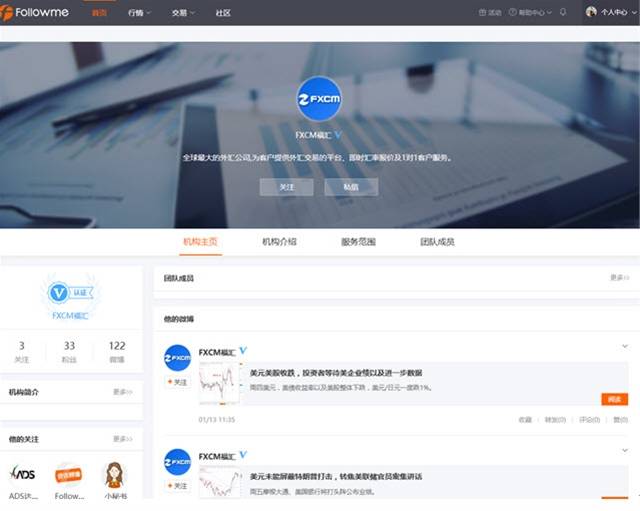640x511 pixels.
Task: Switch to the 团队成员 tab
Action: [x=437, y=242]
